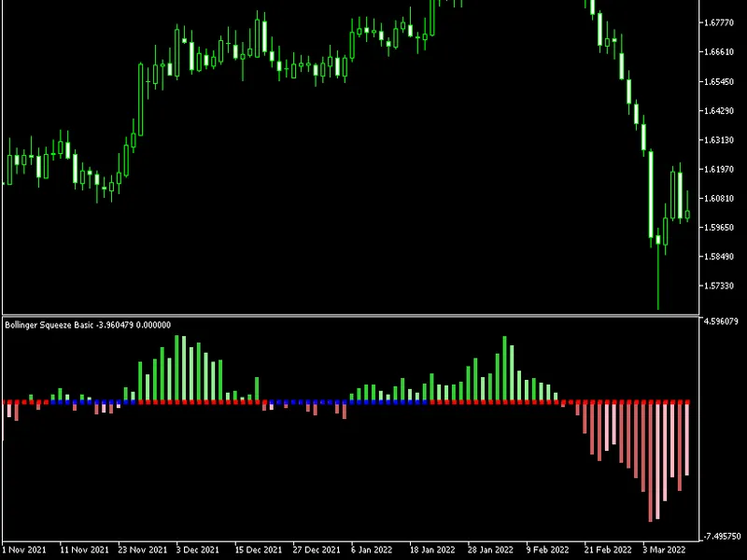
Task: Click the 21 Feb 2022 date label
Action: pos(608,550)
